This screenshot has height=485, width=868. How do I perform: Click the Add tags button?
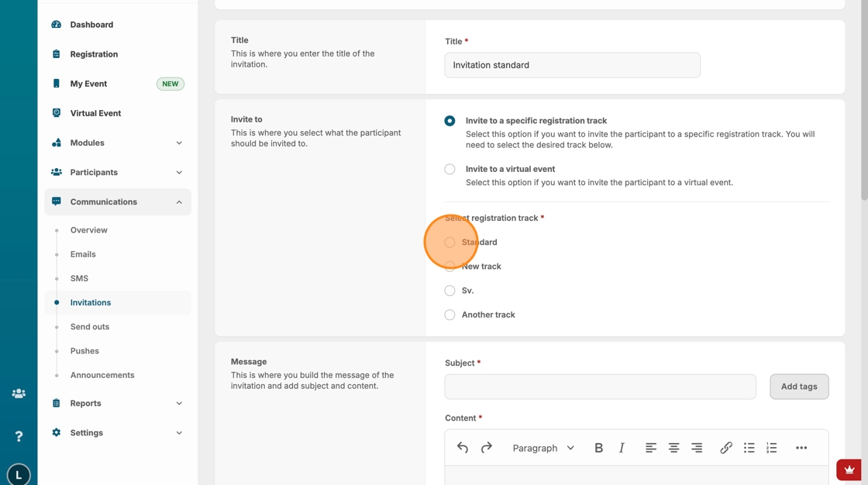(x=799, y=387)
